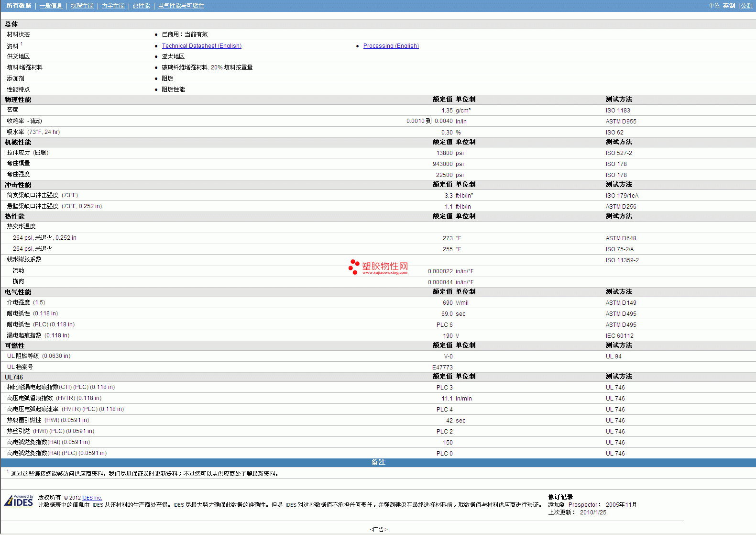Click the IDES logo in the footer
756x535 pixels.
19,501
